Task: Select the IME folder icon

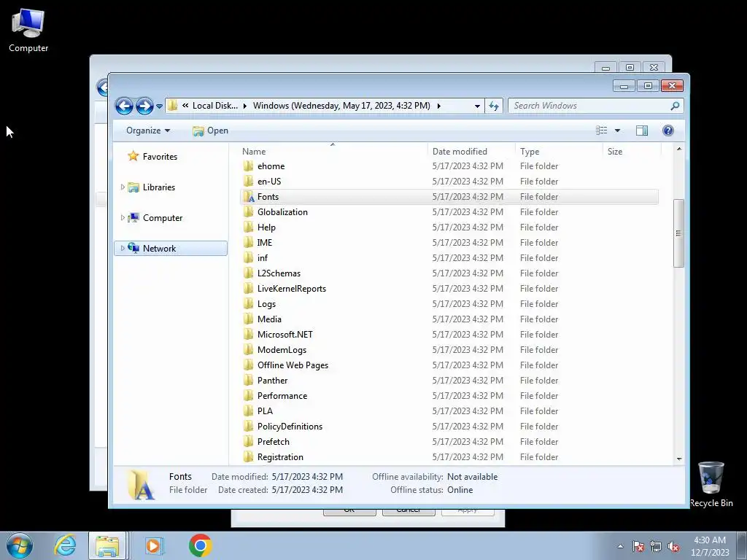Action: (x=248, y=242)
